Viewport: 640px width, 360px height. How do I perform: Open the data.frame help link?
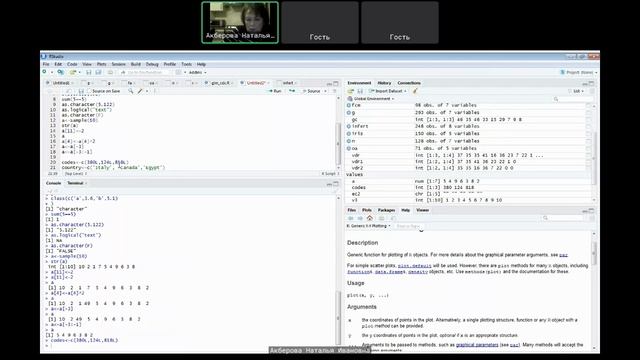point(388,271)
